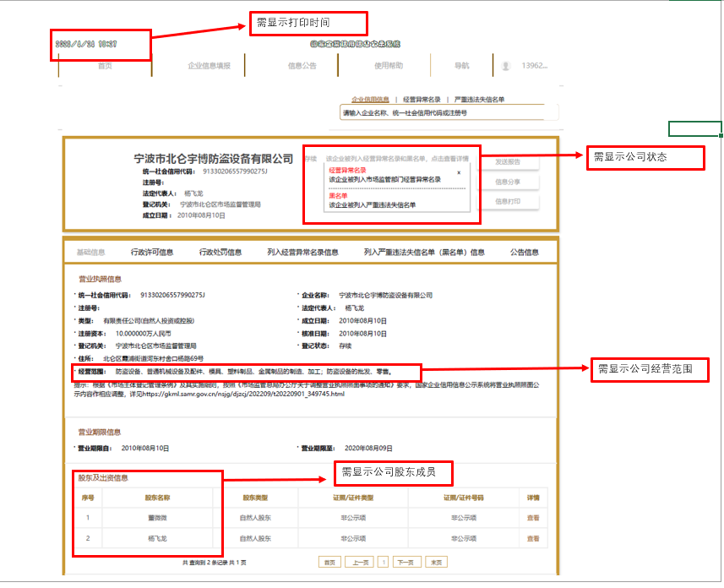
Task: Click the 股东及出资信息 section heading
Action: coord(103,477)
